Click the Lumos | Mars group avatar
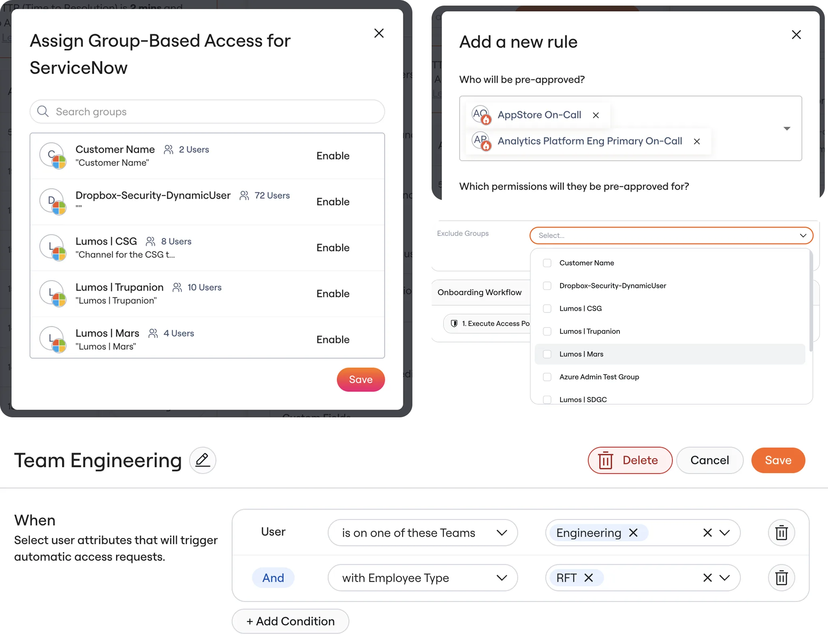828x644 pixels. pyautogui.click(x=52, y=339)
